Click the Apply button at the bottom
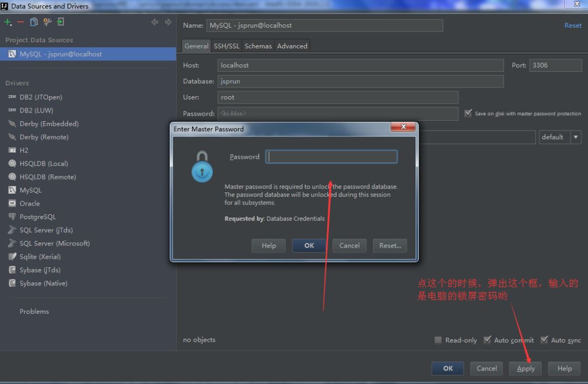588x384 pixels. point(526,369)
